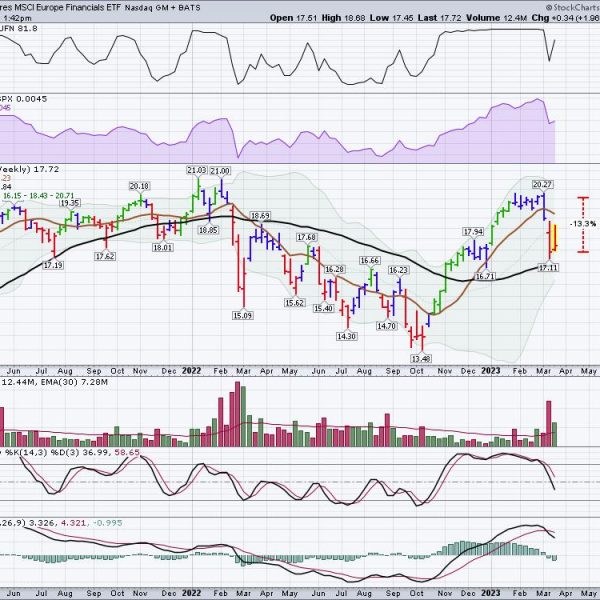600x600 pixels.
Task: Click the 14.70 low price label
Action: (x=386, y=326)
